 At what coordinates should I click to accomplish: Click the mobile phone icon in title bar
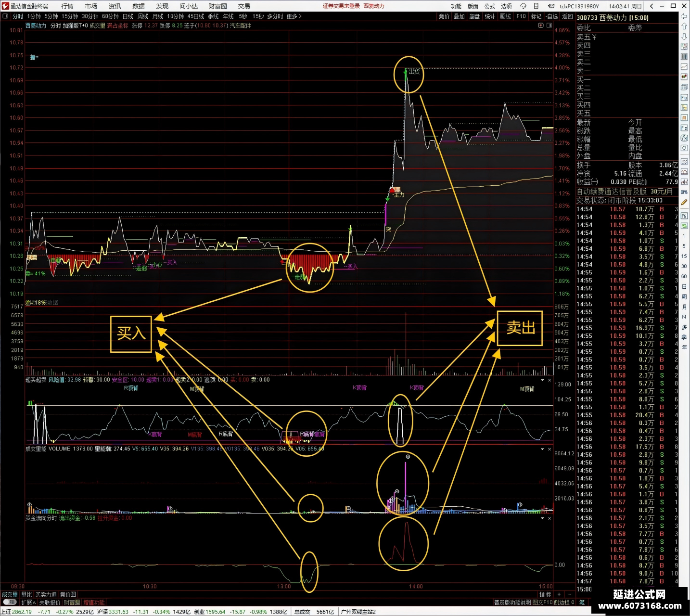[x=537, y=6]
